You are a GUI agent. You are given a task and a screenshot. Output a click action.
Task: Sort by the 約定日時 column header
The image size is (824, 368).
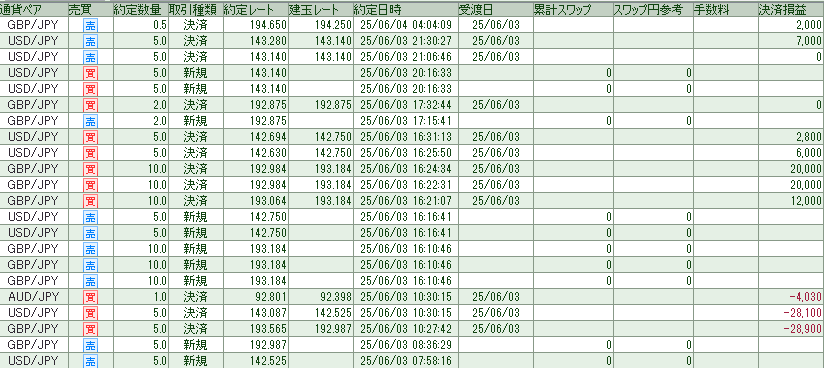coord(405,9)
